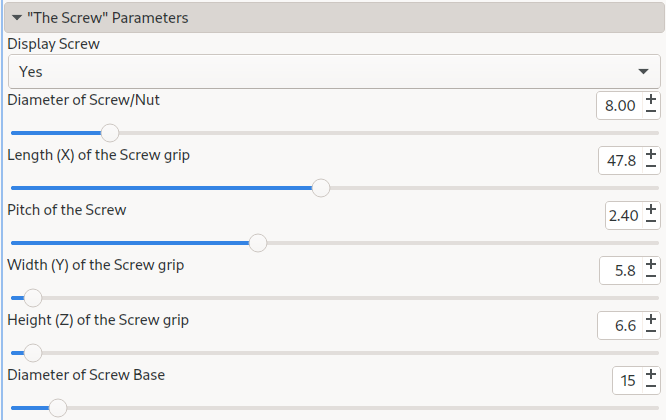
Task: Decrease Width (Y) of Screw grip
Action: pyautogui.click(x=651, y=277)
